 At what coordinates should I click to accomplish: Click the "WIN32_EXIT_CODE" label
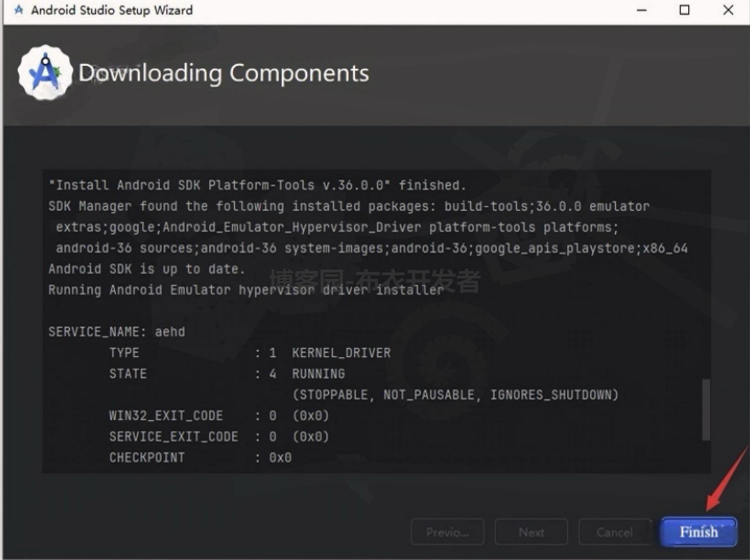pyautogui.click(x=166, y=416)
